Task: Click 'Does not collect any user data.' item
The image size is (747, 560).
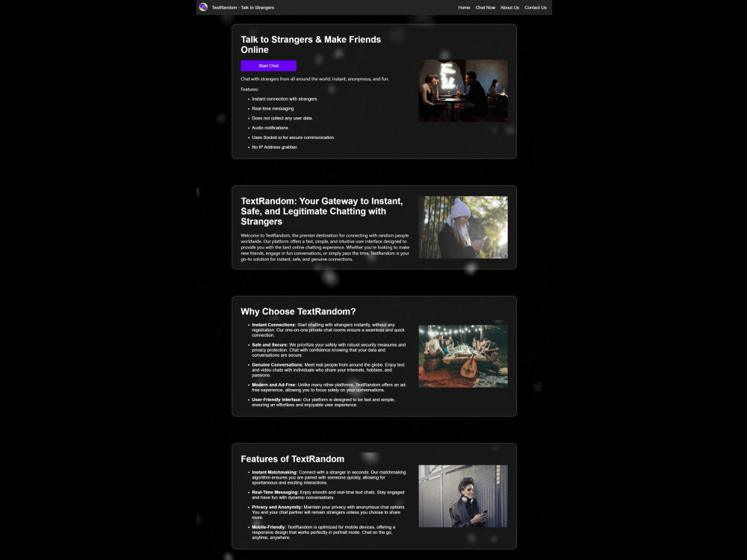Action: pos(282,118)
